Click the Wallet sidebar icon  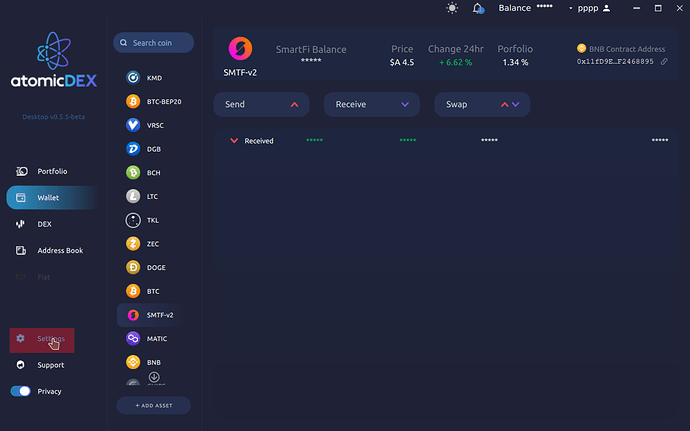(21, 198)
